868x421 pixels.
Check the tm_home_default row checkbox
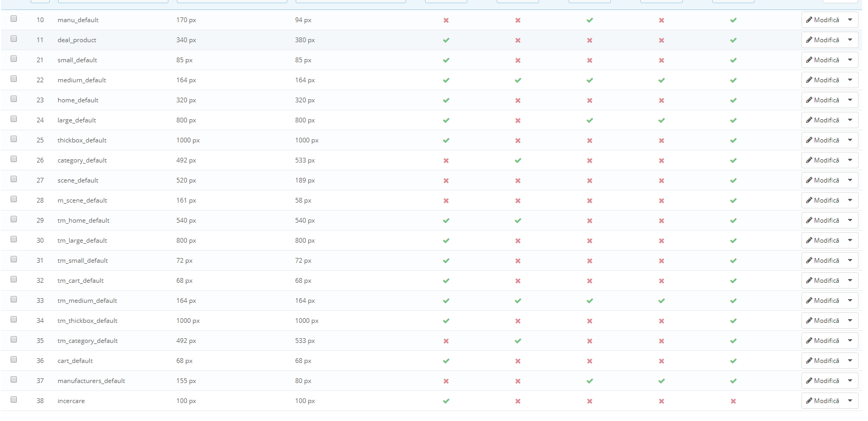click(x=14, y=219)
